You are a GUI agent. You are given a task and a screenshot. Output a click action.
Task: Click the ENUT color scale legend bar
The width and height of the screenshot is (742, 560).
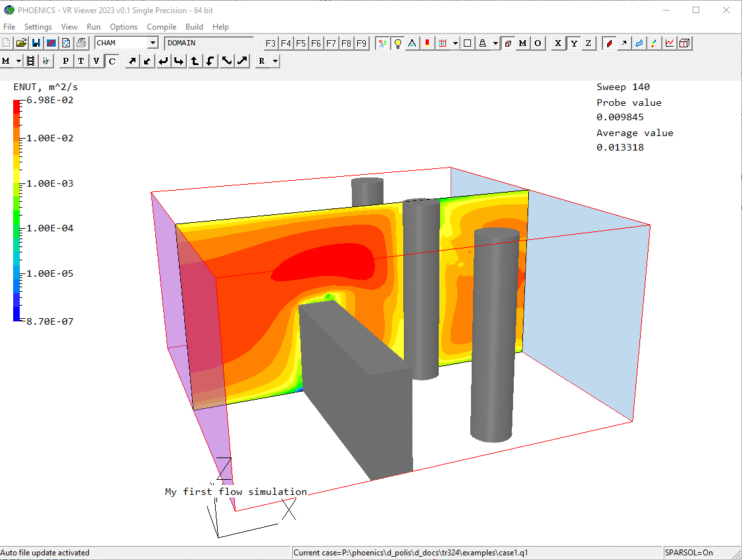tap(17, 210)
